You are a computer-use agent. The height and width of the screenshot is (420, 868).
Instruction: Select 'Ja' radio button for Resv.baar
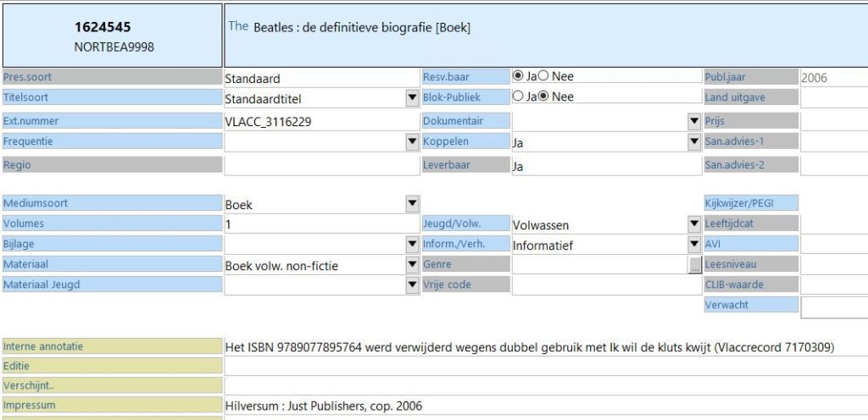[x=518, y=76]
